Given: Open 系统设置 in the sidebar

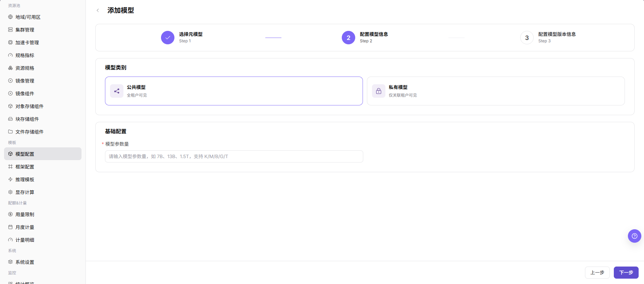Looking at the screenshot, I should coord(43,262).
